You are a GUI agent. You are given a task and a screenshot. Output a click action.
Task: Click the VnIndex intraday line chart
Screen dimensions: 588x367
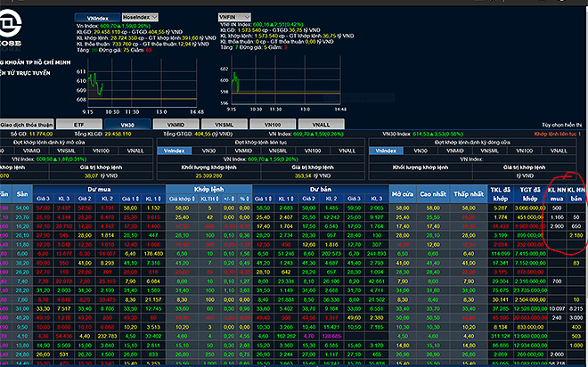141,86
